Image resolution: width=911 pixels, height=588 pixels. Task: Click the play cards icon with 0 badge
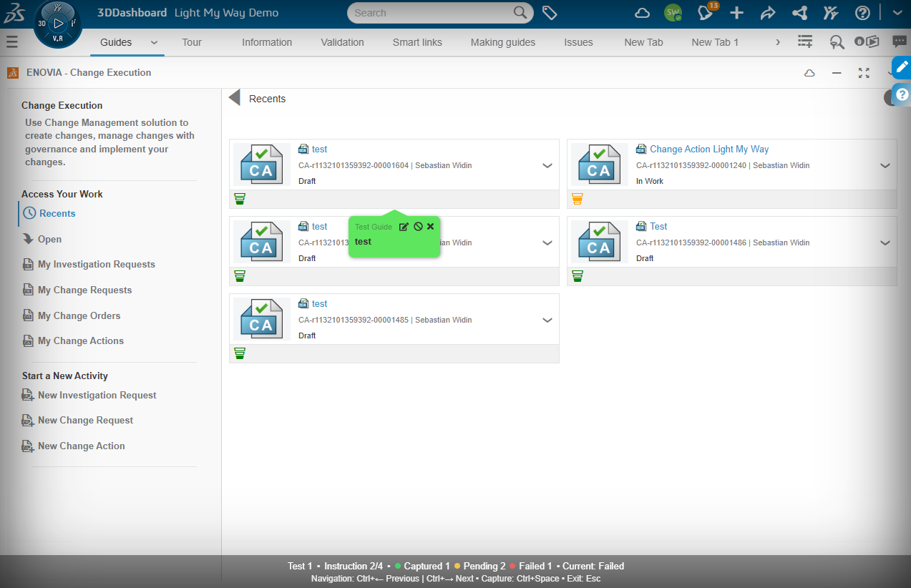(x=867, y=41)
